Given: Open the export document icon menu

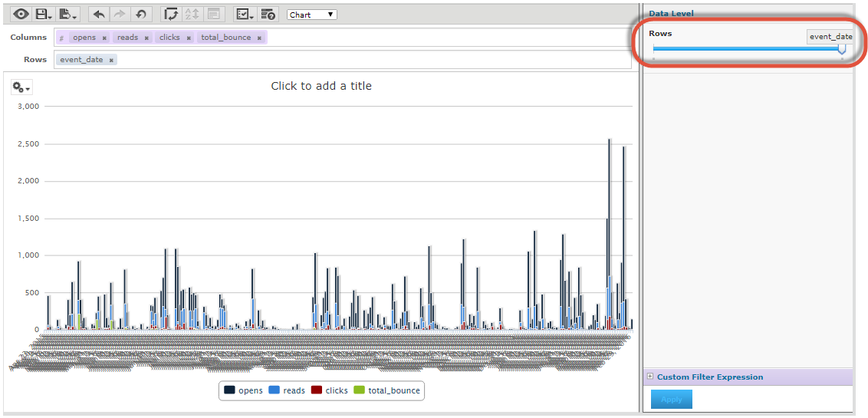Looking at the screenshot, I should tap(67, 14).
